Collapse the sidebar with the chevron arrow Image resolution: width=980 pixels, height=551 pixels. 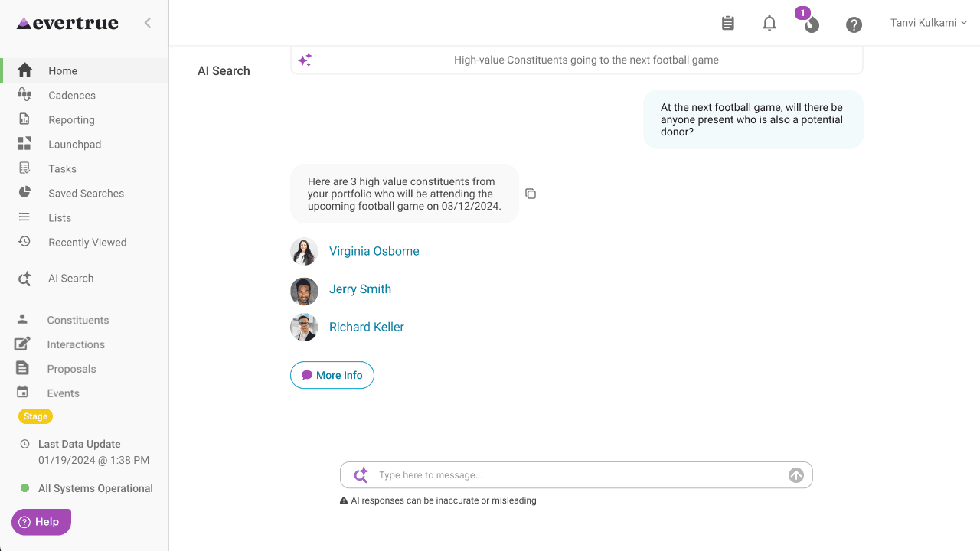(x=148, y=23)
